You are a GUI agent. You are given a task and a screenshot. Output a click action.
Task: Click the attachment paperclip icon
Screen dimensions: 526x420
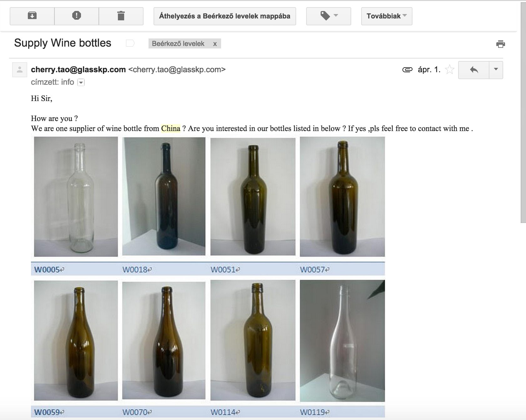(x=407, y=69)
